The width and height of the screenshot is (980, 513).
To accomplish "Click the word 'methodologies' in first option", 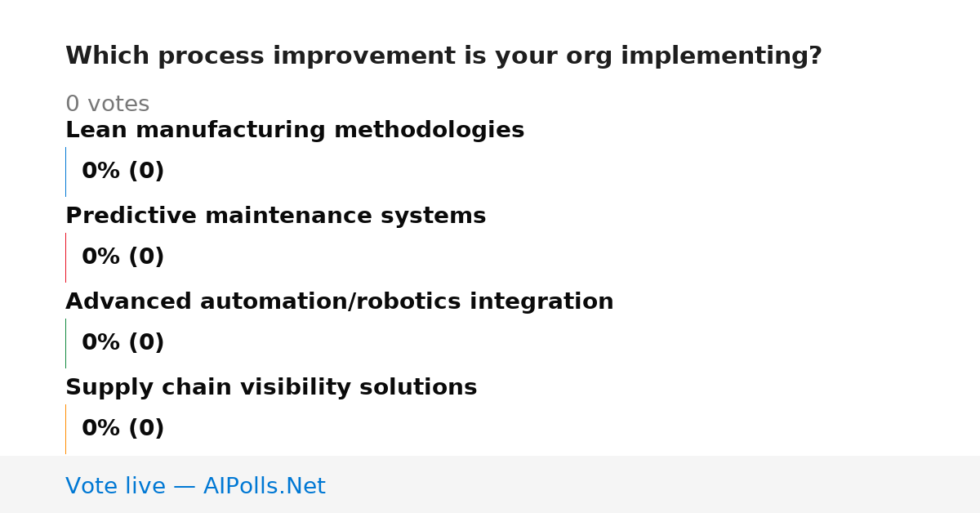I will 429,131.
